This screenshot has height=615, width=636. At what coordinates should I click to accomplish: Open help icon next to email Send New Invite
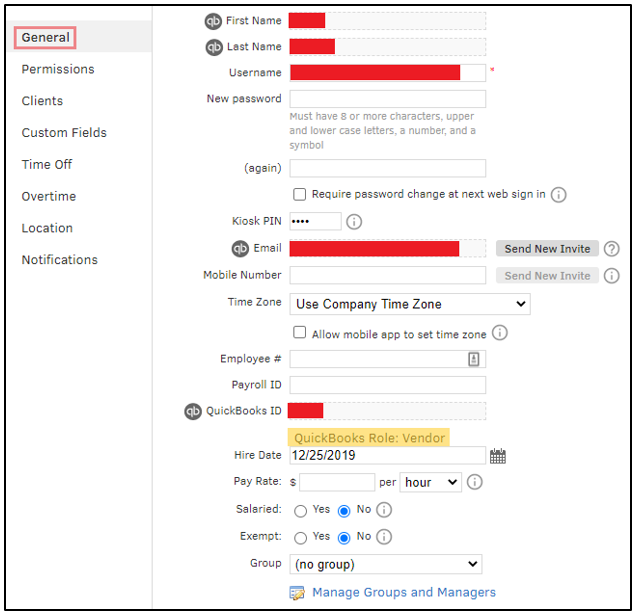point(612,249)
